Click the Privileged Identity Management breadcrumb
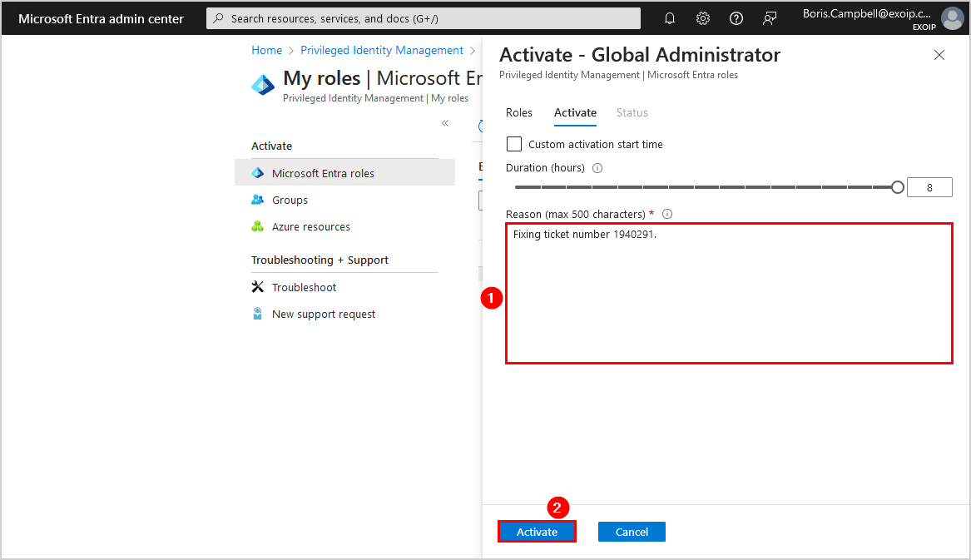Viewport: 971px width, 560px height. [382, 51]
